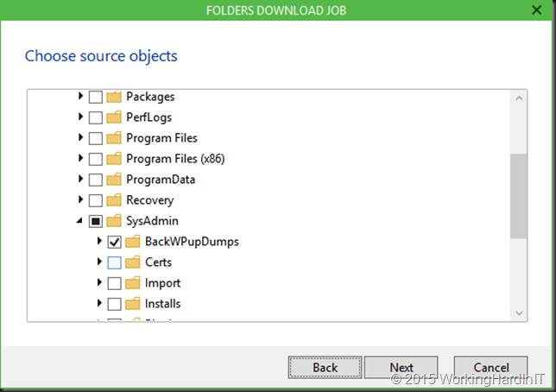Proceed with the Next button
This screenshot has width=556, height=392.
click(x=401, y=367)
